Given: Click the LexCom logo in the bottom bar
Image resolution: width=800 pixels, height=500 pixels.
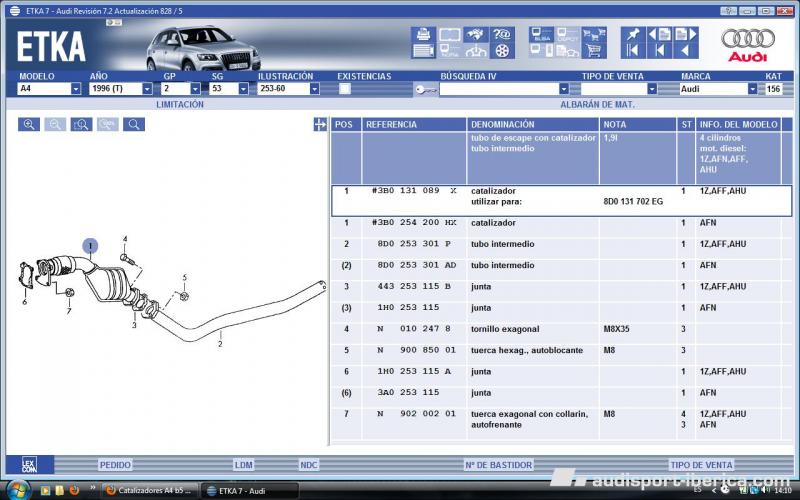Looking at the screenshot, I should click(x=30, y=465).
